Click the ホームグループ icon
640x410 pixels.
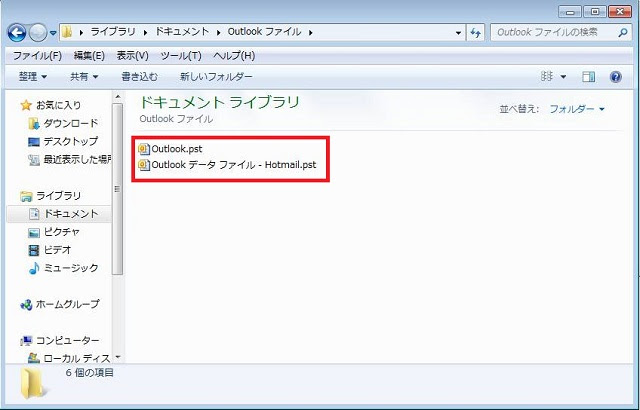tap(26, 304)
